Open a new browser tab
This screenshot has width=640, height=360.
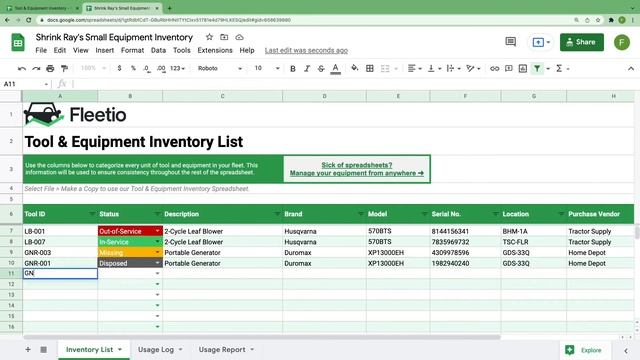[169, 8]
